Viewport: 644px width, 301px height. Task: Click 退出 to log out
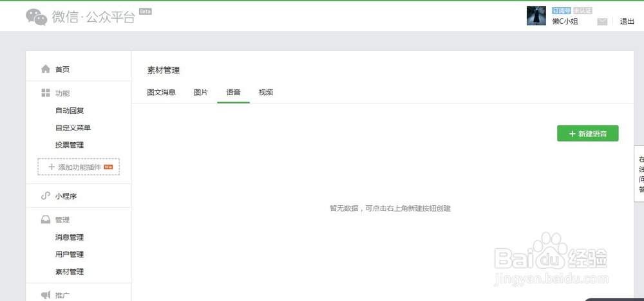point(627,22)
